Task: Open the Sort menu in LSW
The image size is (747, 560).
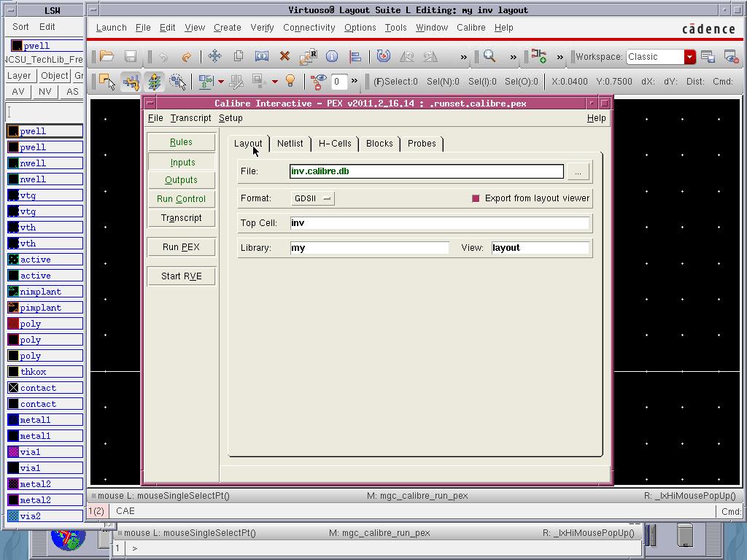Action: pyautogui.click(x=20, y=27)
